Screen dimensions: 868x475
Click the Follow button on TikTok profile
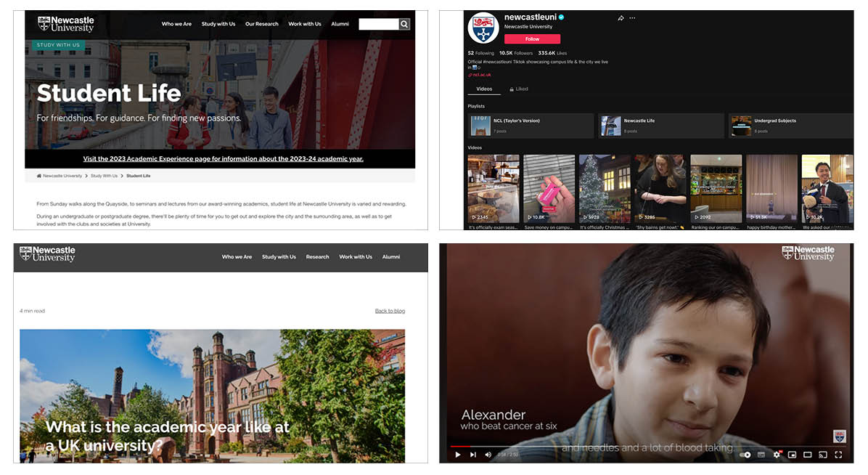click(532, 38)
